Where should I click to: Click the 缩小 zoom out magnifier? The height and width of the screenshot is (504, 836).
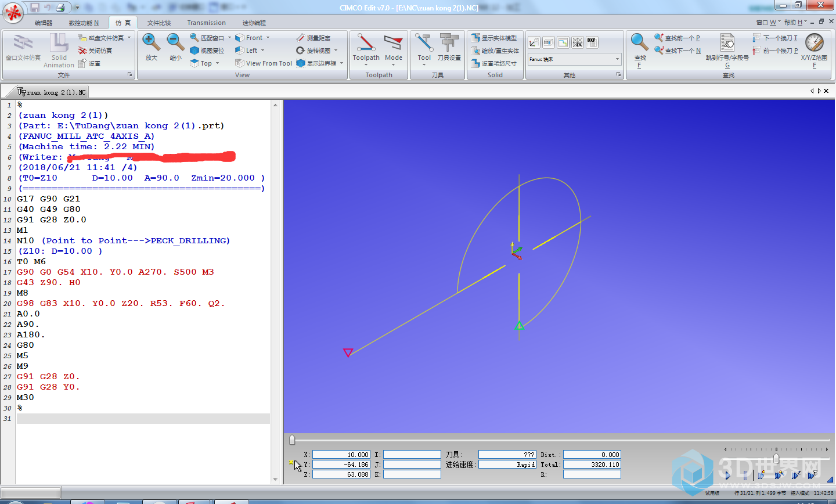(x=176, y=46)
